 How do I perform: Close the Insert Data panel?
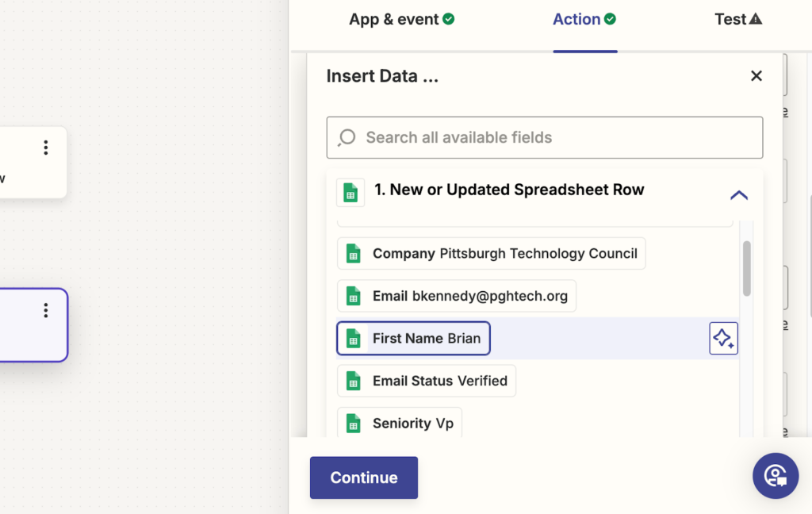(x=756, y=76)
